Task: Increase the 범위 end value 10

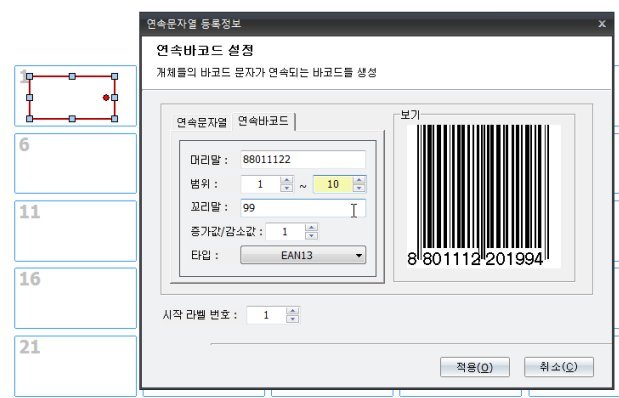Action: pos(359,180)
